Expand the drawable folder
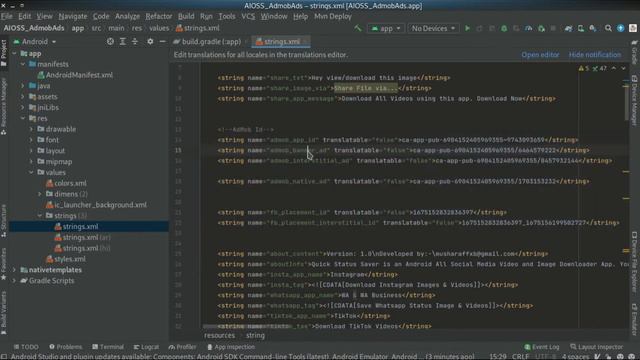Image resolution: width=640 pixels, height=360 pixels. coord(31,129)
